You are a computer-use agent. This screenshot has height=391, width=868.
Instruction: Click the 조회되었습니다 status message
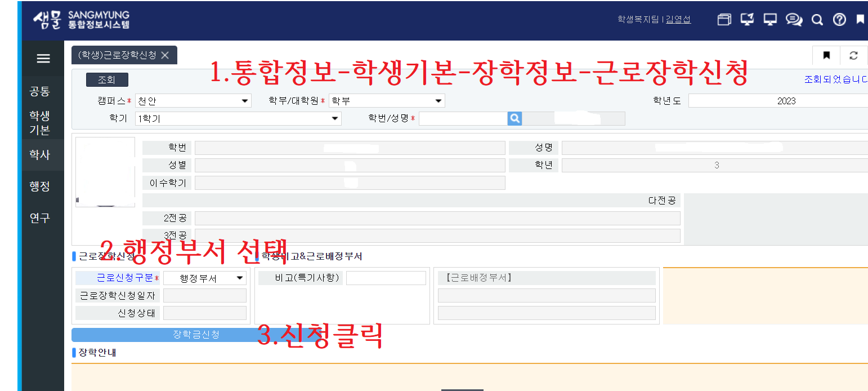[836, 79]
